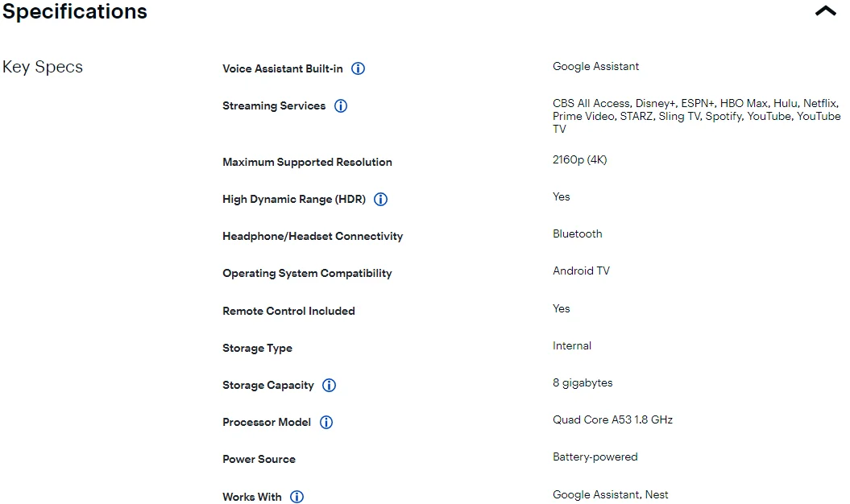Open info icon for Processor Model
Viewport: 850px width, 504px height.
(x=325, y=423)
